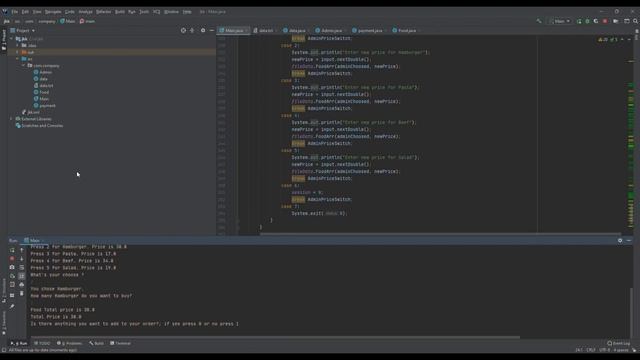
Task: Toggle Soft-Wrap in Run console
Action: pyautogui.click(x=22, y=267)
